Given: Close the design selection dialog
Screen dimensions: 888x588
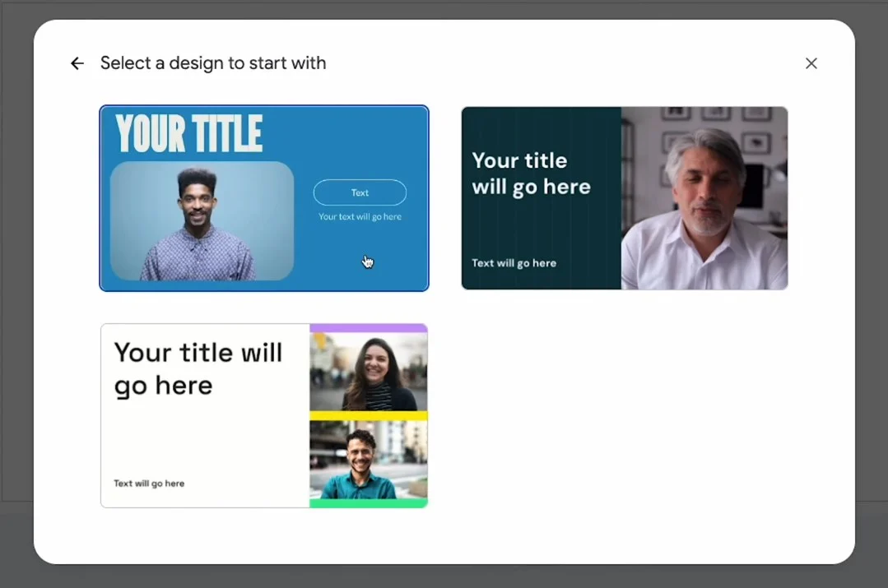Looking at the screenshot, I should pyautogui.click(x=811, y=63).
